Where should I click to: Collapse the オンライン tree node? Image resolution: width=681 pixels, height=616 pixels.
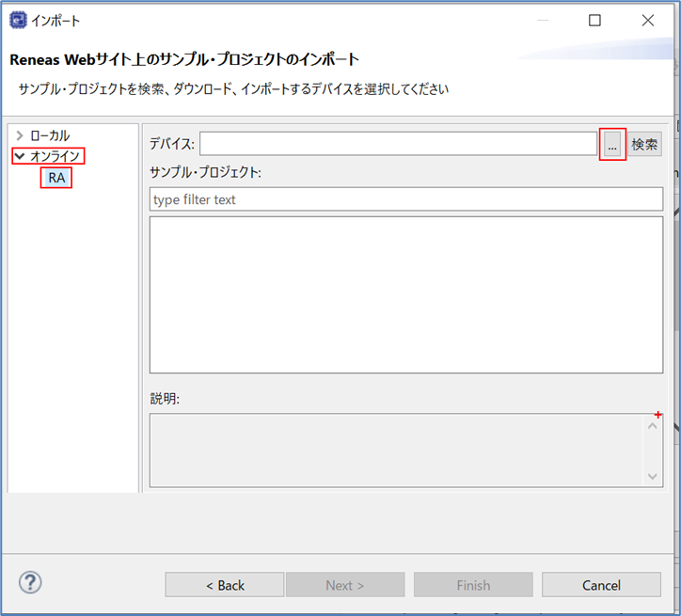point(20,156)
